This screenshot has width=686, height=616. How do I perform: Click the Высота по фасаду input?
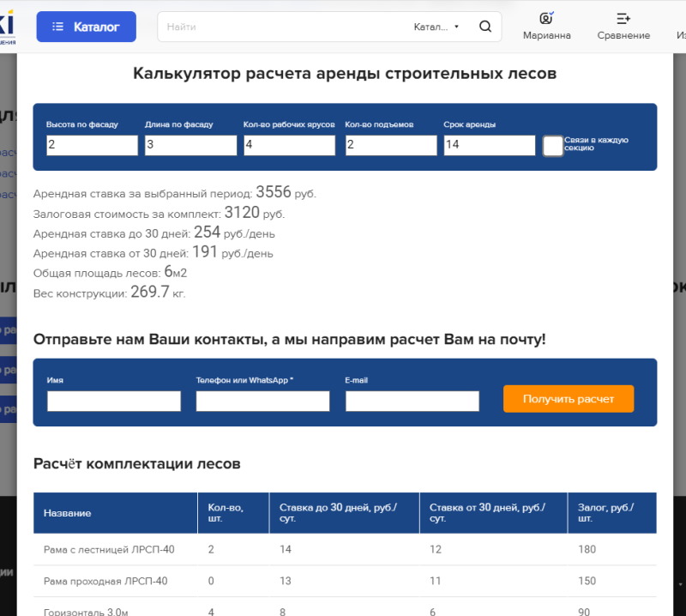click(x=92, y=145)
